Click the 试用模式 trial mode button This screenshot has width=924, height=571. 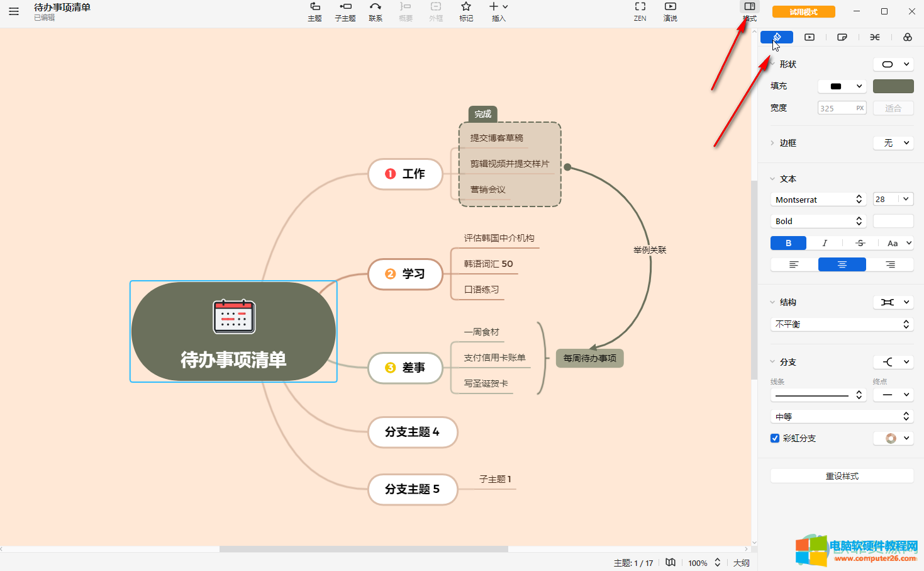(804, 12)
